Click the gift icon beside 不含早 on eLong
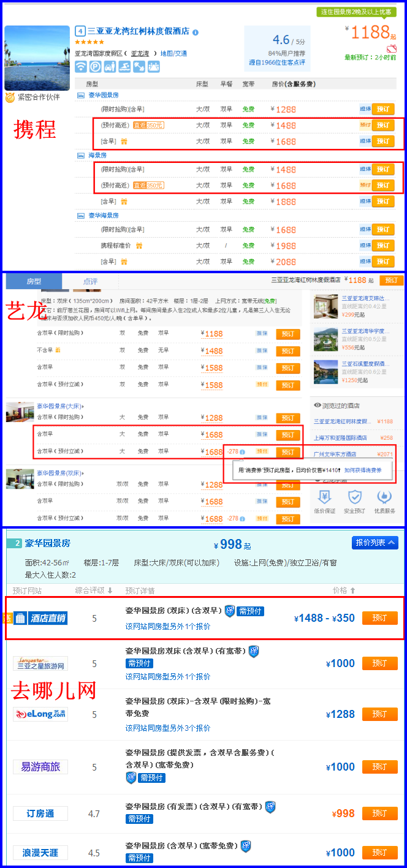Screen dimensions: 407x868 pos(58,350)
